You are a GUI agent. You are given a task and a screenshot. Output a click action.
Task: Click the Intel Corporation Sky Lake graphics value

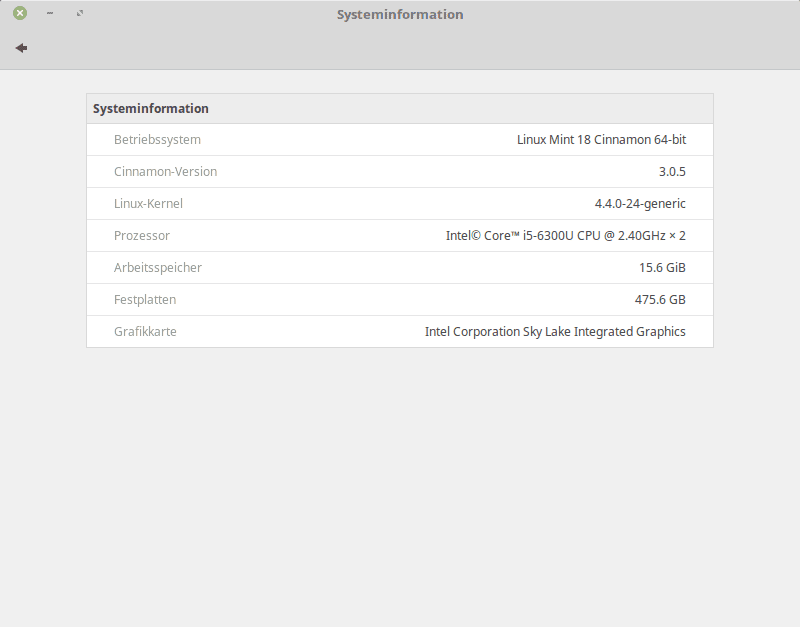(x=555, y=332)
